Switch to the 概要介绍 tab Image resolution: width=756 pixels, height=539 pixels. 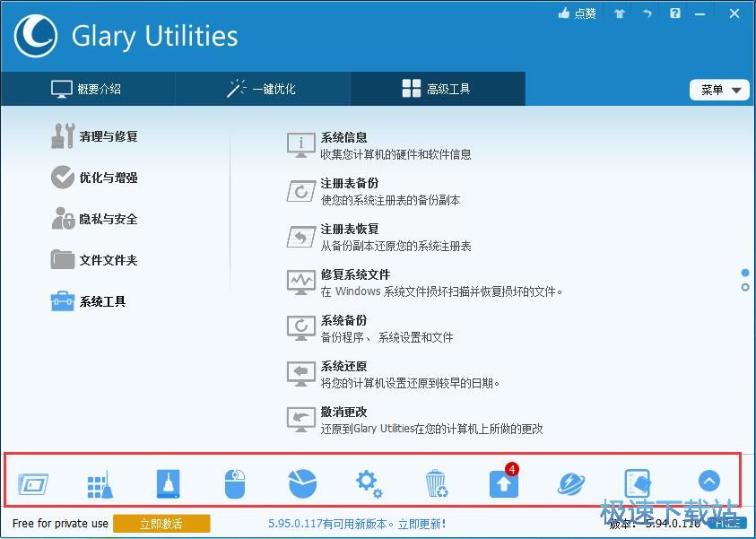(87, 89)
